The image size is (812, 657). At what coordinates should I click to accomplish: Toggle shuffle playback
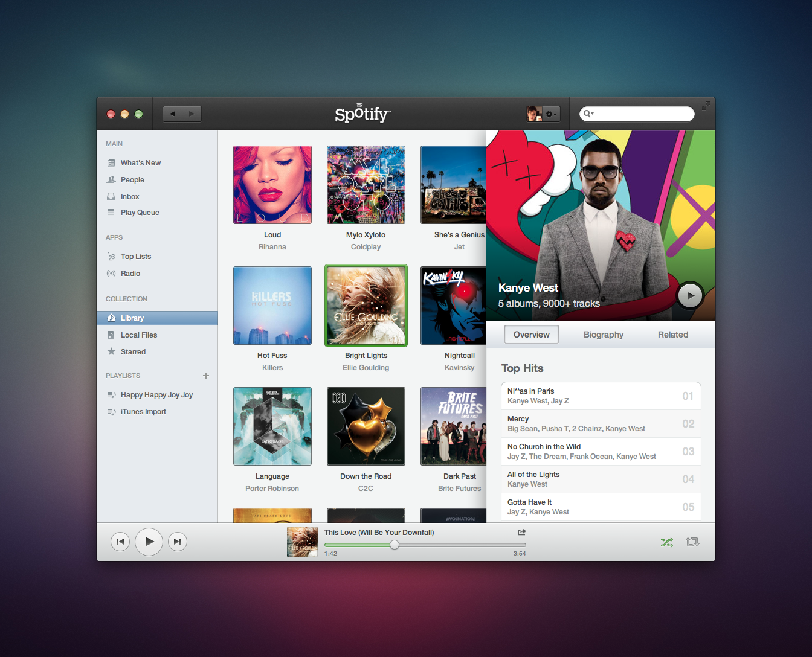coord(666,542)
